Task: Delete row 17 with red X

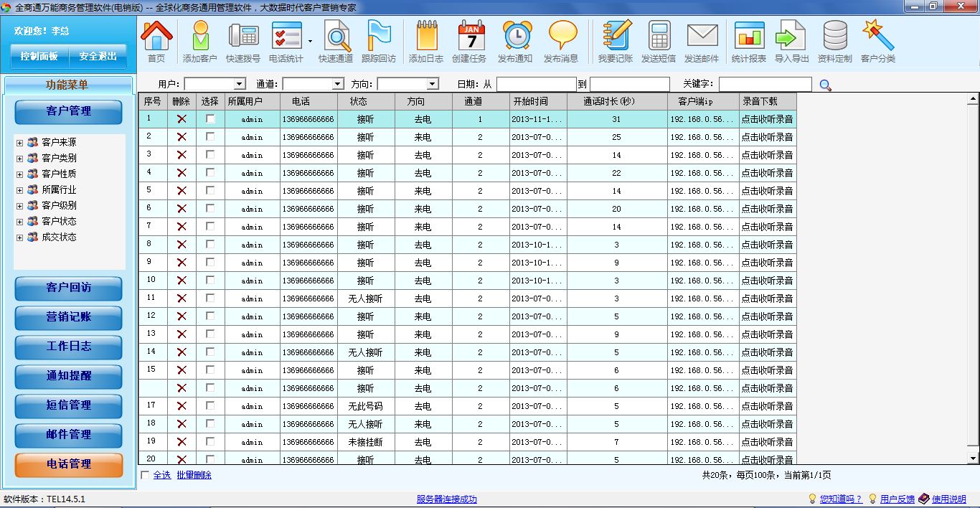Action: [x=182, y=405]
